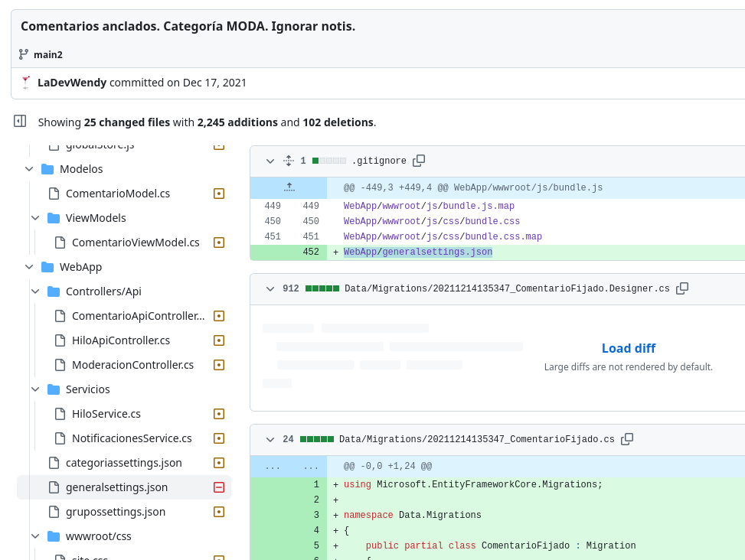Click the .gitignore diffstat bar
Screen dimensions: 745x560
(x=329, y=161)
